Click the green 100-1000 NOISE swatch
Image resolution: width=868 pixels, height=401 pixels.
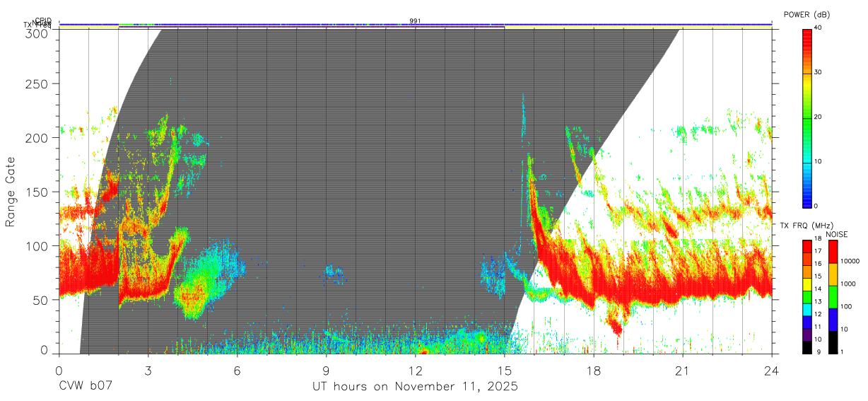pyautogui.click(x=833, y=297)
